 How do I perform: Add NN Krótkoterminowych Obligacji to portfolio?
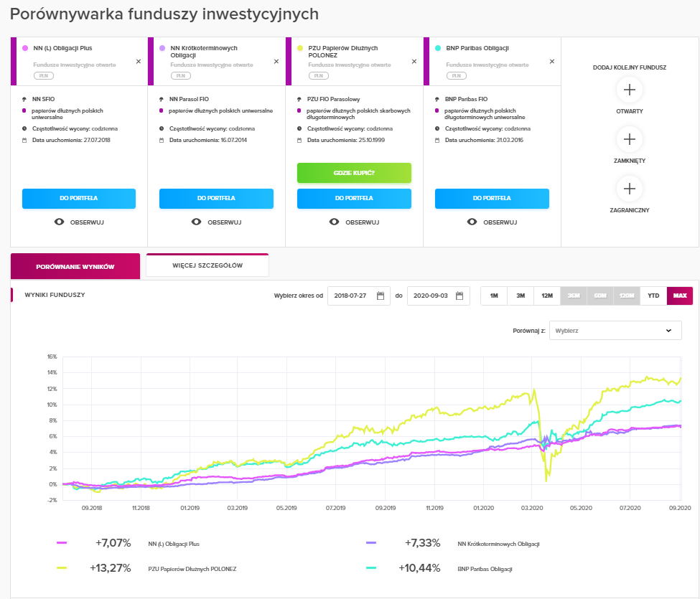[x=216, y=199]
